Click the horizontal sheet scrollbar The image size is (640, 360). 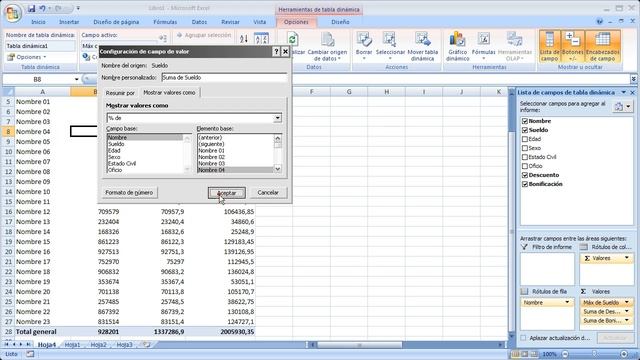coord(360,345)
